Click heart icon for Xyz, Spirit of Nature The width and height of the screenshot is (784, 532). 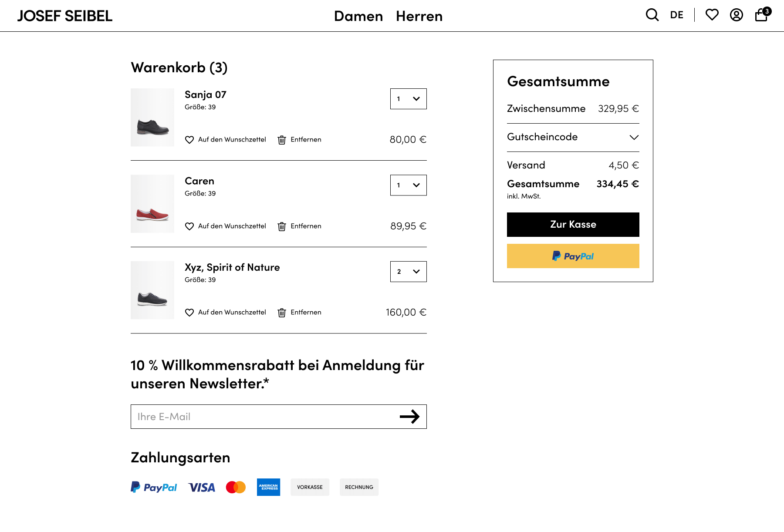tap(189, 313)
